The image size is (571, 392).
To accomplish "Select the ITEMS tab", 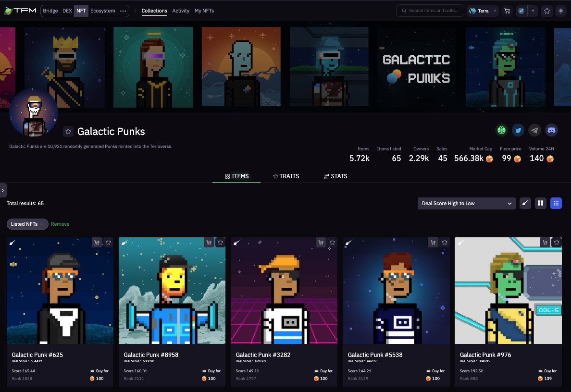I will (x=236, y=176).
